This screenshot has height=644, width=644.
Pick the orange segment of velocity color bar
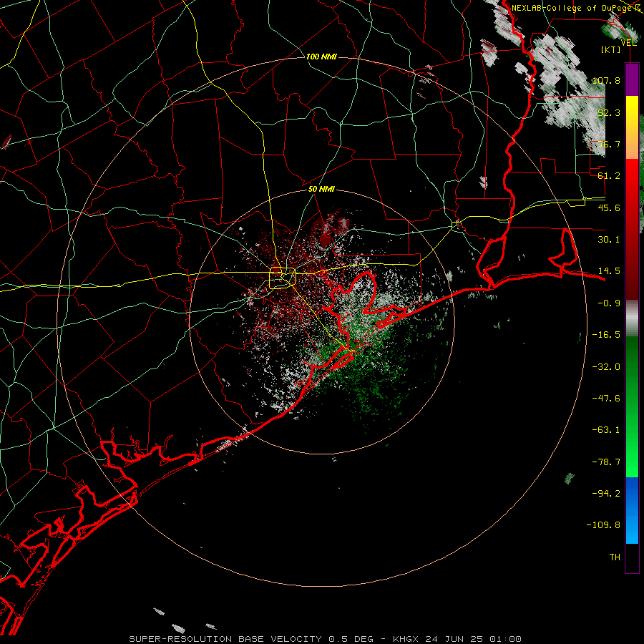click(x=632, y=143)
